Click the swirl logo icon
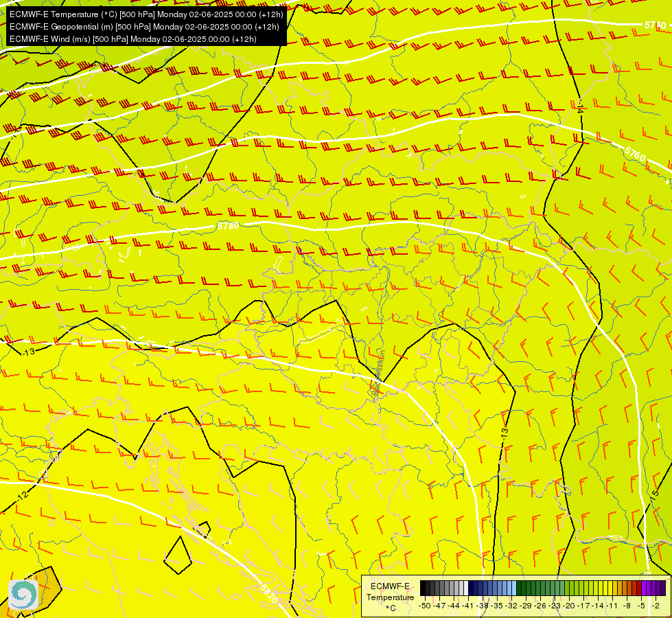Viewport: 672px width, 618px height. 23,594
